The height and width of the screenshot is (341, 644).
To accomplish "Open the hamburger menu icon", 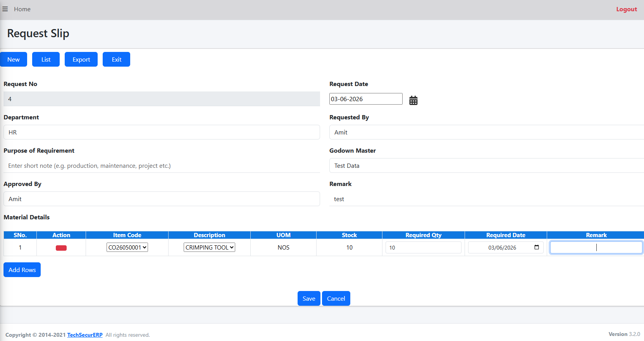I will click(5, 9).
